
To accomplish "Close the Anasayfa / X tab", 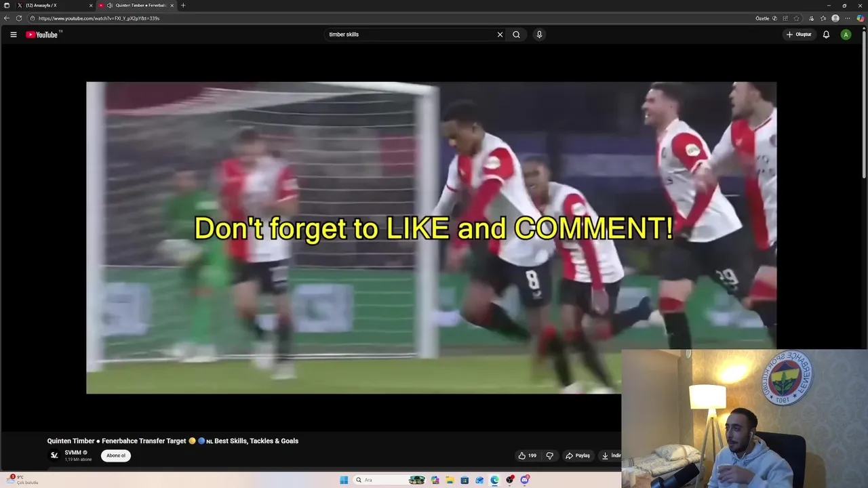I will tap(91, 5).
